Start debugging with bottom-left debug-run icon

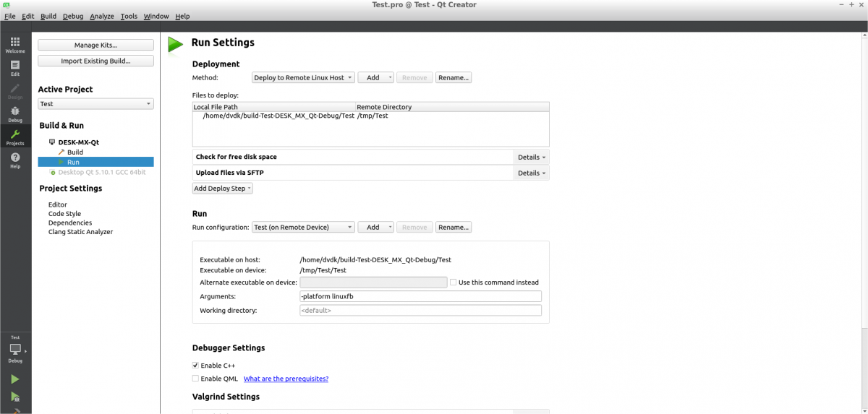[15, 397]
